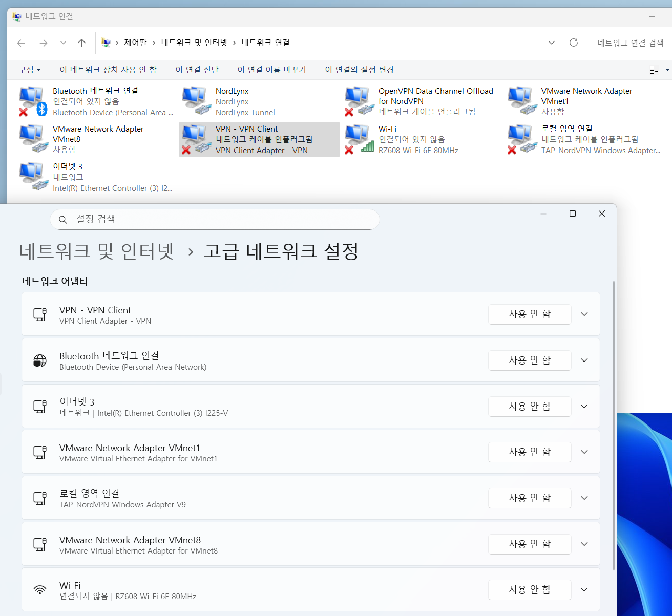
Task: Click the 네트워크 연결 검색 search box
Action: point(632,43)
